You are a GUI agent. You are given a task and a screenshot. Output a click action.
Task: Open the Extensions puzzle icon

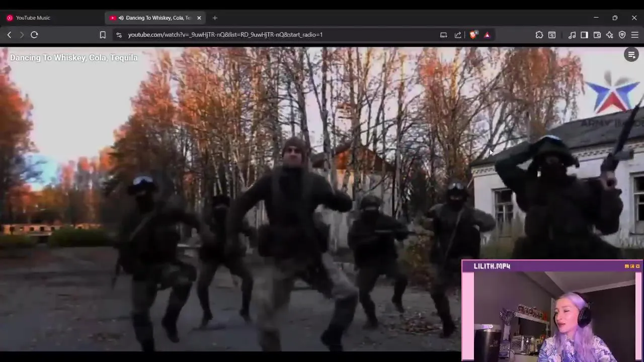[539, 35]
